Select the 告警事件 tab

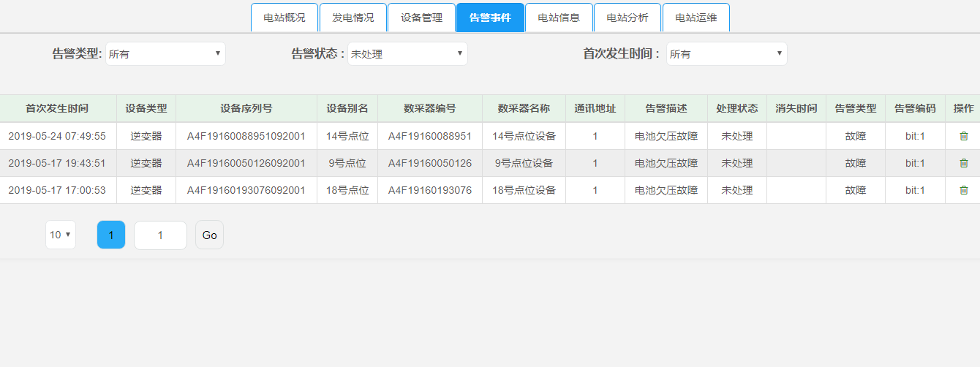(x=490, y=18)
